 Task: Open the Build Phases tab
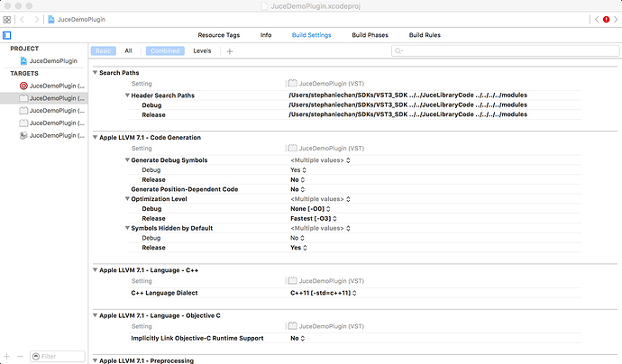(370, 35)
